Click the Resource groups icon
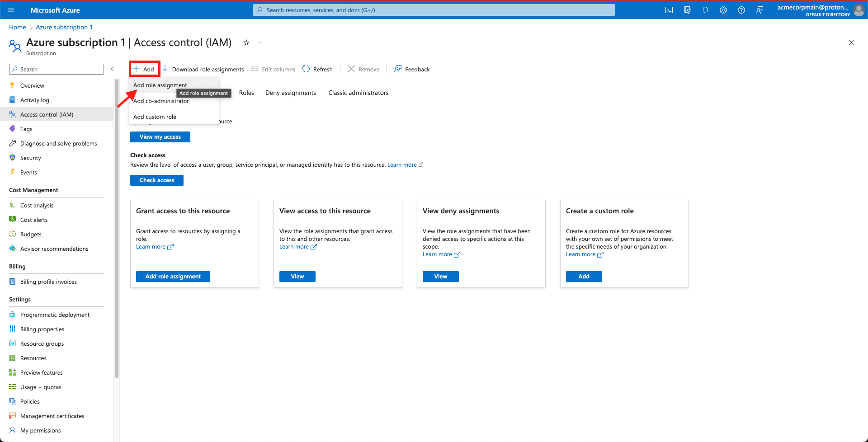 12,343
